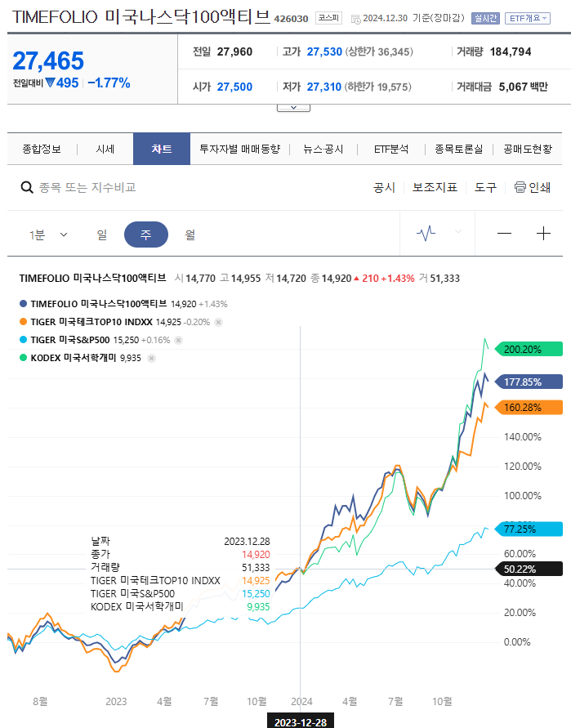Open the 공매도현황 tab

coord(528,149)
